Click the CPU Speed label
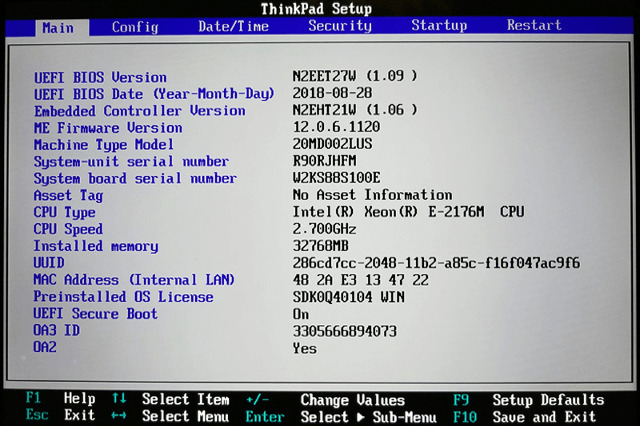This screenshot has height=426, width=640. click(68, 229)
